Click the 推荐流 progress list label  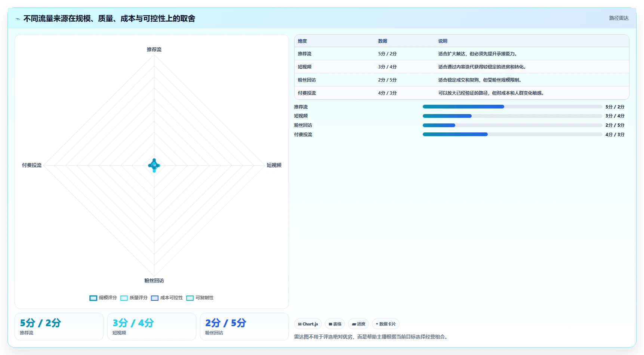[x=301, y=107]
